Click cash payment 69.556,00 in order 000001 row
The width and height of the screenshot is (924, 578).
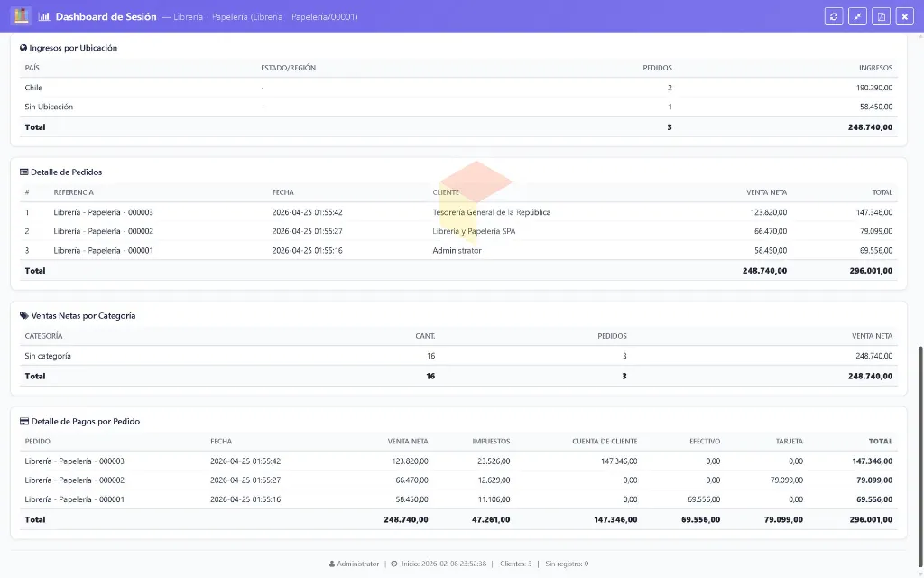704,499
